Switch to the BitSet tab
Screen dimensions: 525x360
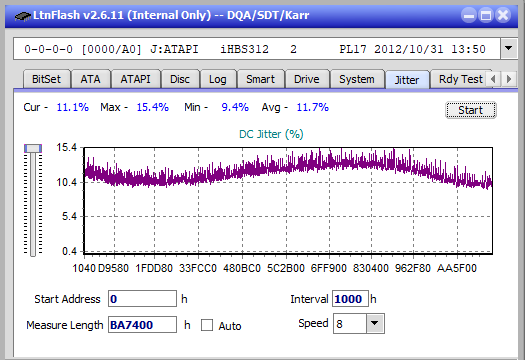coord(47,79)
